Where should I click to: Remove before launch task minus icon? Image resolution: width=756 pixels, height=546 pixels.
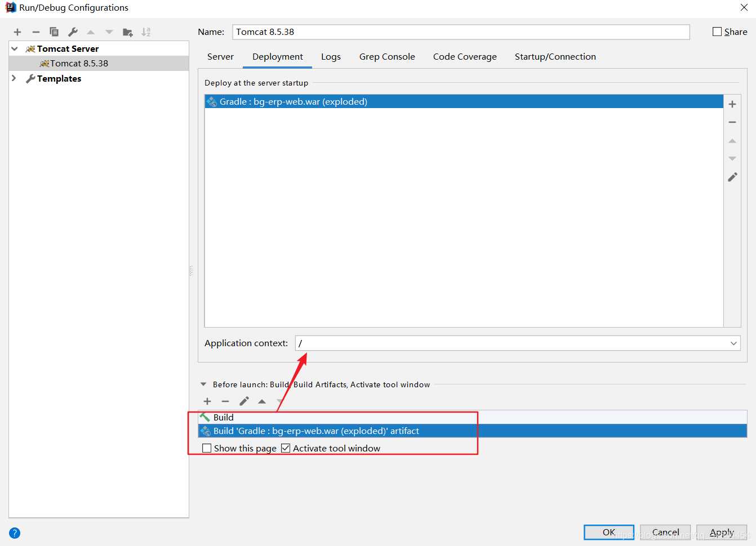[225, 401]
